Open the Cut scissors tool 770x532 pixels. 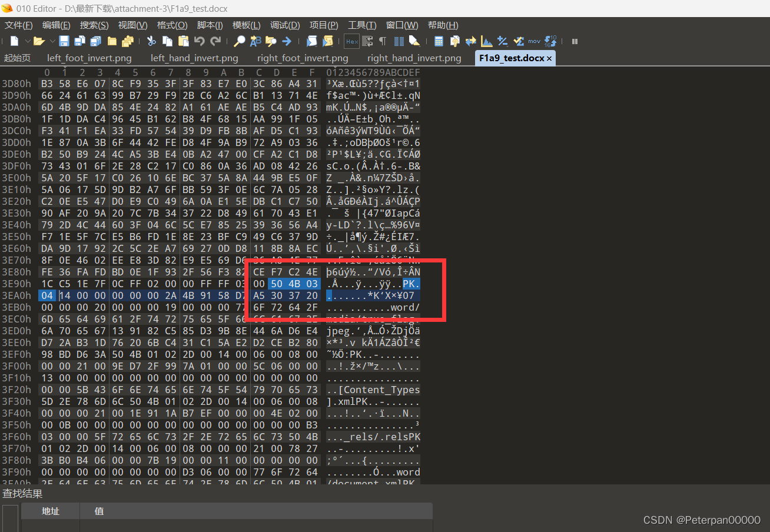point(151,41)
